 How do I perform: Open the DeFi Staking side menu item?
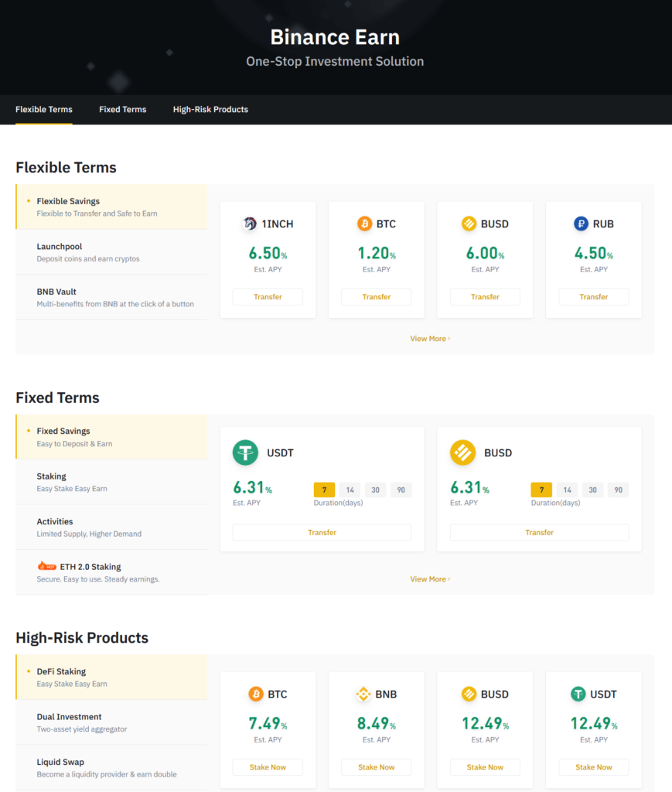pyautogui.click(x=111, y=677)
